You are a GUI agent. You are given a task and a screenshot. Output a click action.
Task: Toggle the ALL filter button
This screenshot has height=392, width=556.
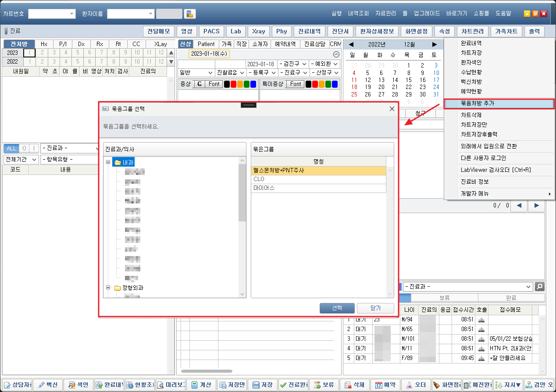click(x=11, y=148)
